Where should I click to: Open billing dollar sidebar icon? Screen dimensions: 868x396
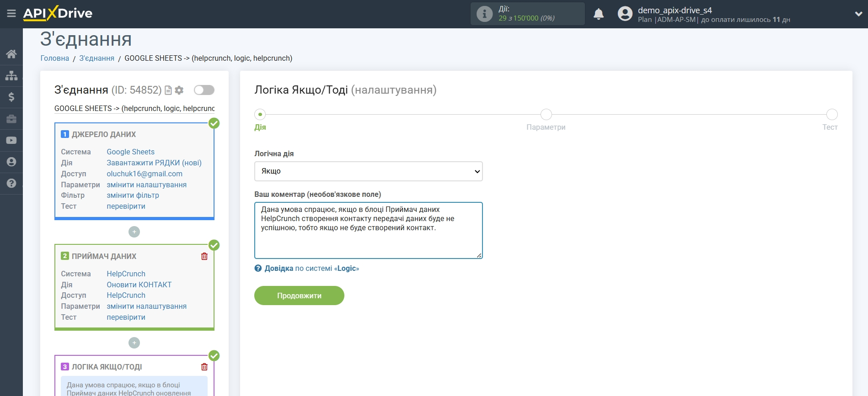pyautogui.click(x=11, y=97)
